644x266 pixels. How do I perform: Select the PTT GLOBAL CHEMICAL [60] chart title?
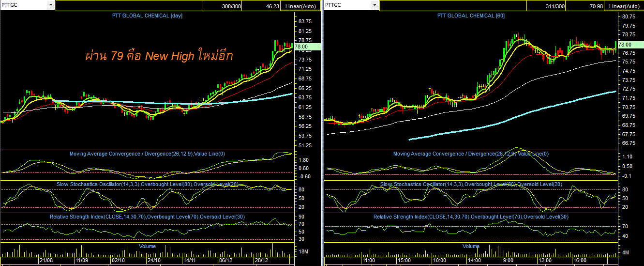(471, 16)
